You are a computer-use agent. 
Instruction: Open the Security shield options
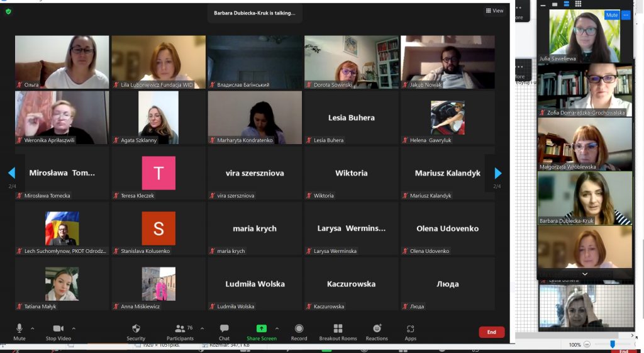pyautogui.click(x=136, y=331)
